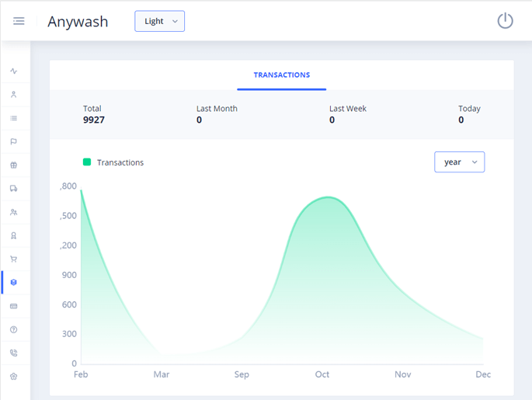532x400 pixels.
Task: Open the shopping cart sidebar icon
Action: click(14, 259)
